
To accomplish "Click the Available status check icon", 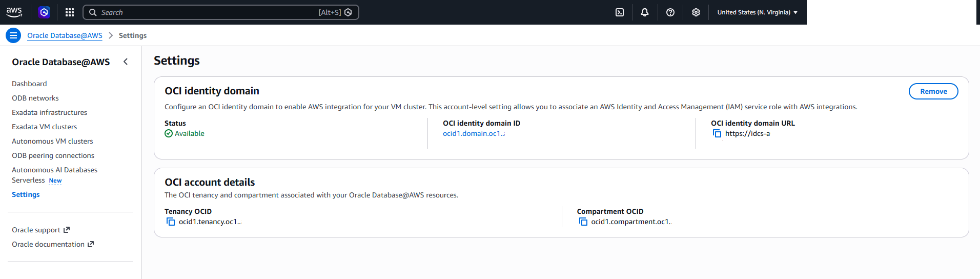I will click(169, 133).
